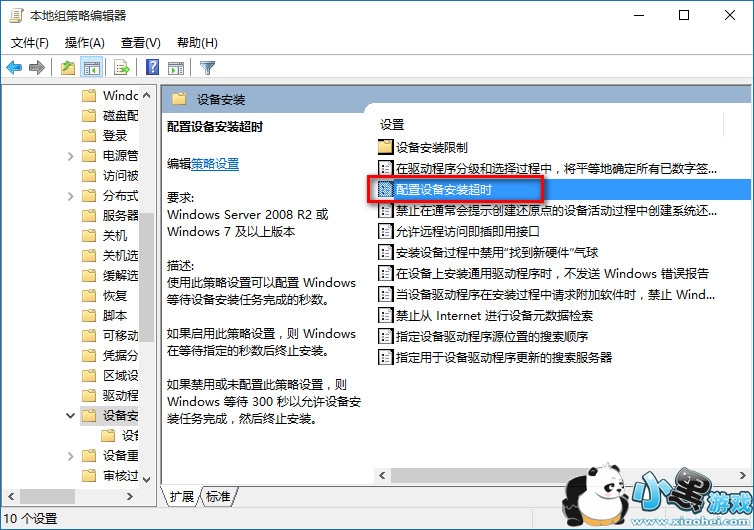Toggle the show/hide action pane icon
The image size is (754, 530).
tap(176, 68)
